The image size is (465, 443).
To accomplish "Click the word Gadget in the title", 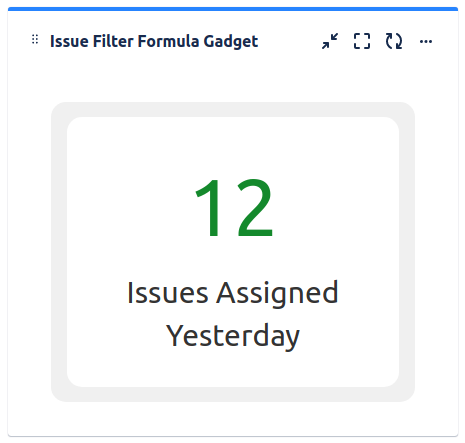I will 231,42.
